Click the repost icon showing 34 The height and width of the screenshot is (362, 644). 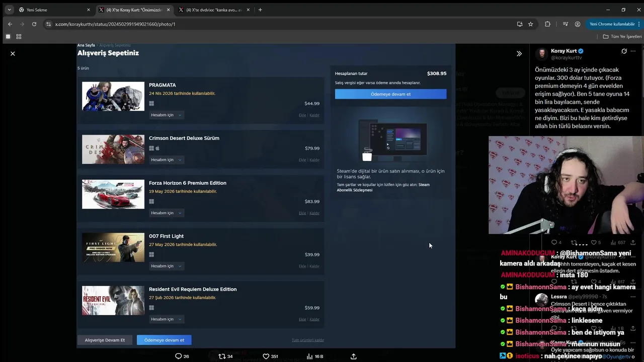click(x=225, y=356)
